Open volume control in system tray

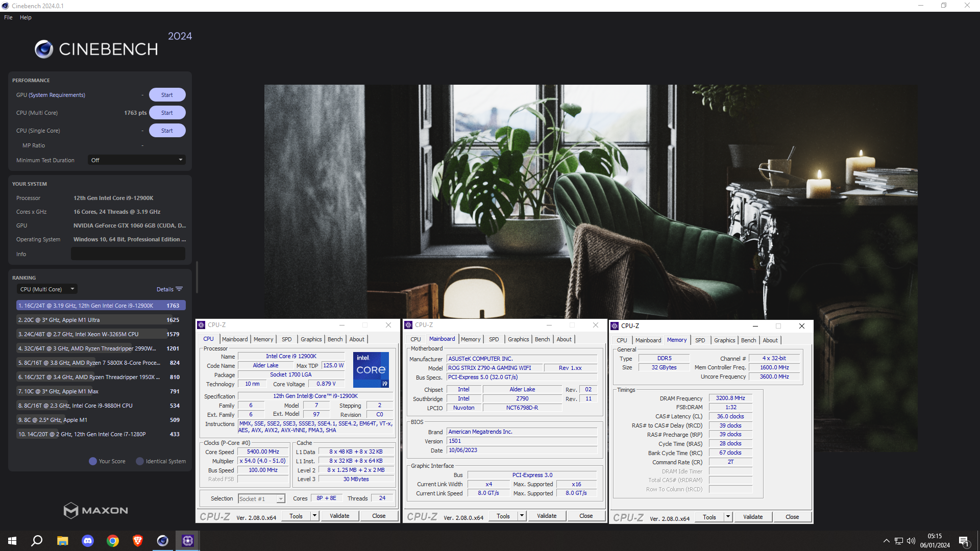911,541
